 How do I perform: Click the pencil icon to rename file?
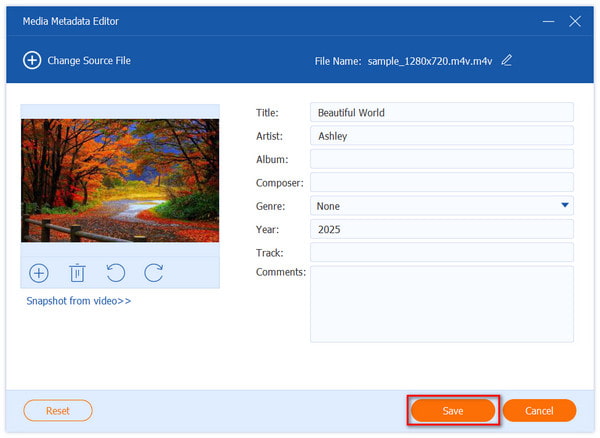tap(506, 60)
